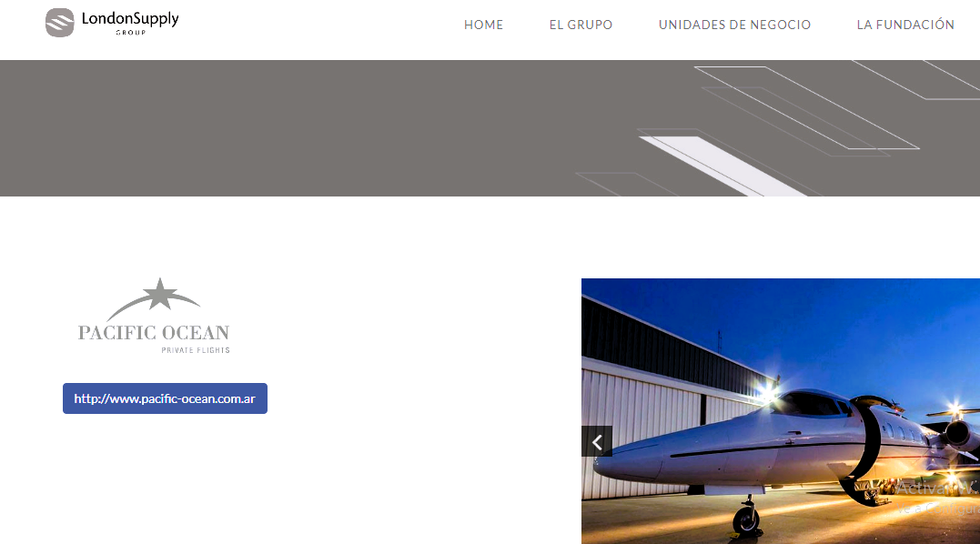980x544 pixels.
Task: Click the gray header banner background
Action: pos(312,128)
